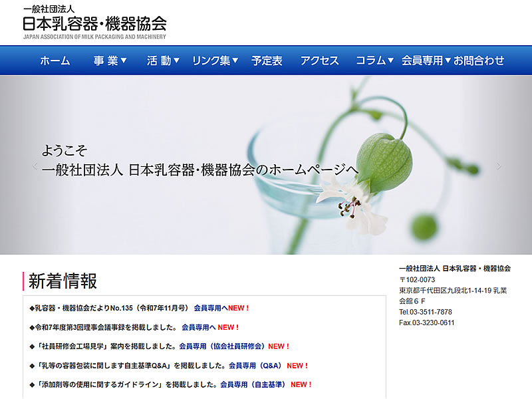Click the 新着情報 section heading
This screenshot has width=532, height=399.
pos(64,281)
